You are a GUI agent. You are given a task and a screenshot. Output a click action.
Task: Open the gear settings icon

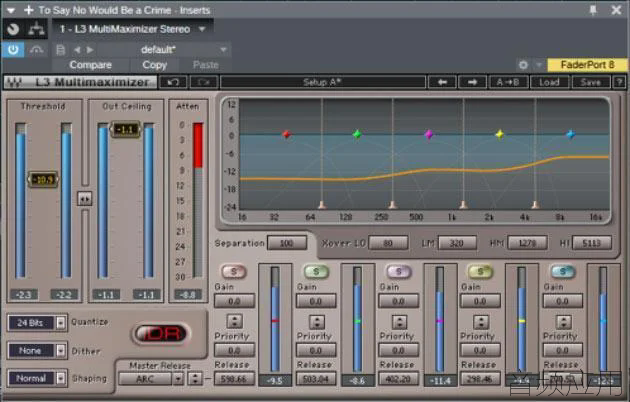point(523,65)
